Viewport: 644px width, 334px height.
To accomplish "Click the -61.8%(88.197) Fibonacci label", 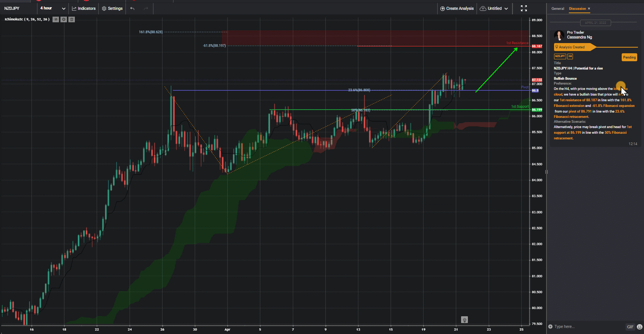I will [214, 46].
